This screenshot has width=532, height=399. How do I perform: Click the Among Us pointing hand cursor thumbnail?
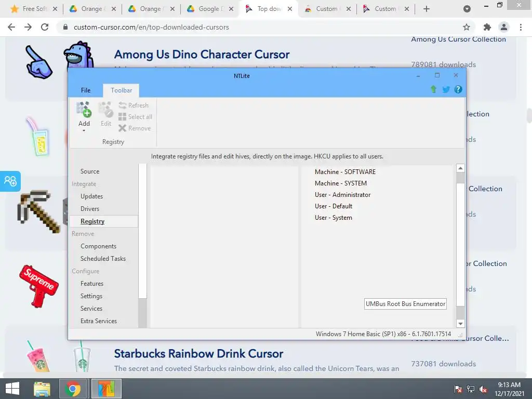pyautogui.click(x=38, y=62)
